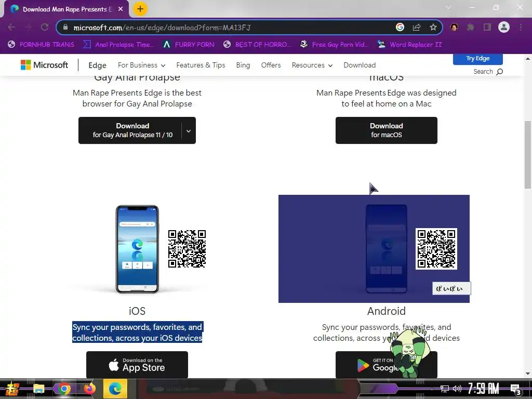532x399 pixels.
Task: Reload the current page
Action: click(x=45, y=27)
